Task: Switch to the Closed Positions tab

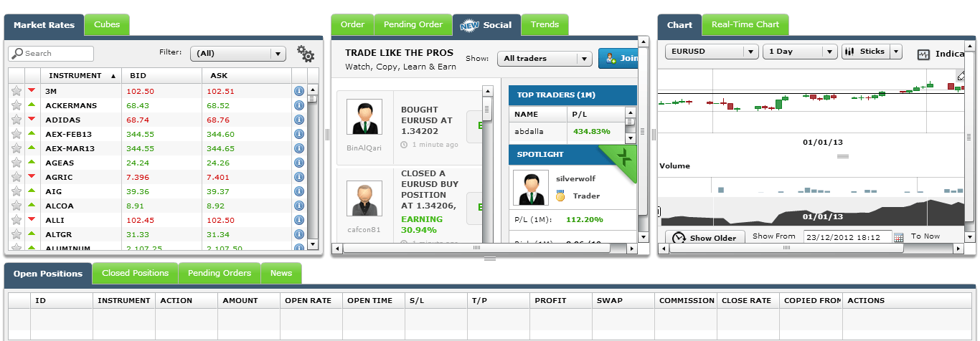Action: [x=135, y=273]
